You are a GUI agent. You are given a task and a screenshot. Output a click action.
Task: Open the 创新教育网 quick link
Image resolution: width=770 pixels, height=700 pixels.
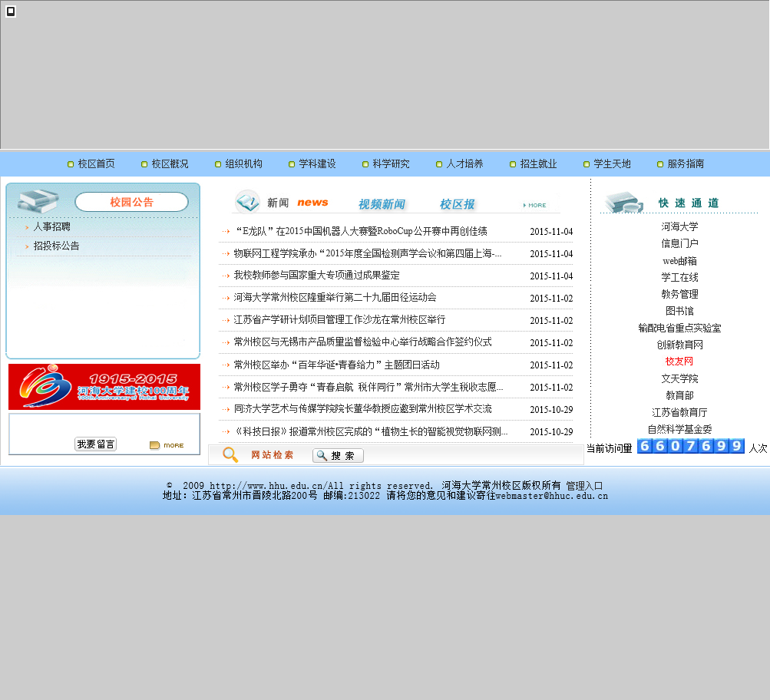coord(679,345)
